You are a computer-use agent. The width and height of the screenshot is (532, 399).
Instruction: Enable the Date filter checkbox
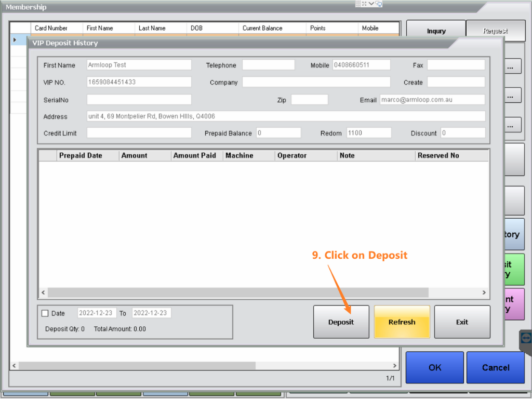tap(45, 313)
